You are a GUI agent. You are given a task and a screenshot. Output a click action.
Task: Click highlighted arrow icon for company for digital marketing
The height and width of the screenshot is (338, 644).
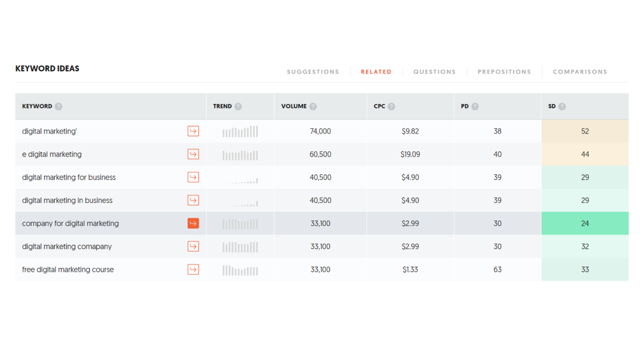(193, 223)
